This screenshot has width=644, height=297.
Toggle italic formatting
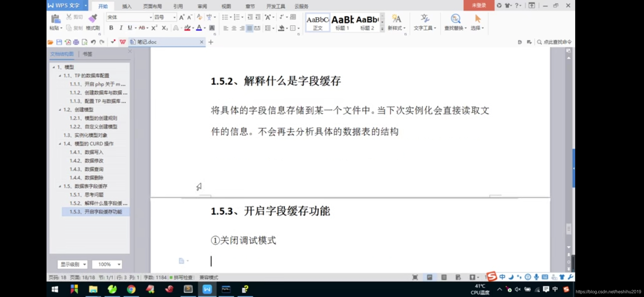point(121,28)
